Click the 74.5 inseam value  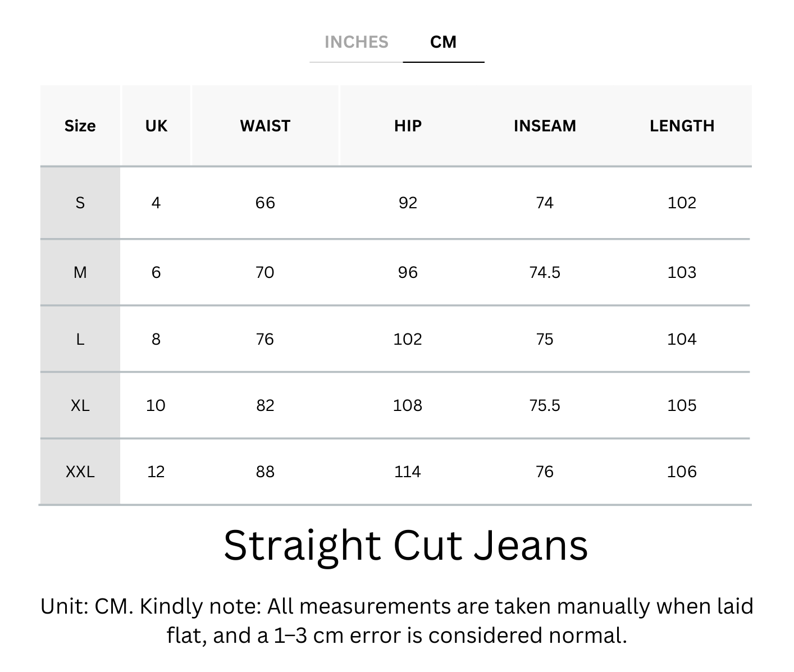pos(545,272)
